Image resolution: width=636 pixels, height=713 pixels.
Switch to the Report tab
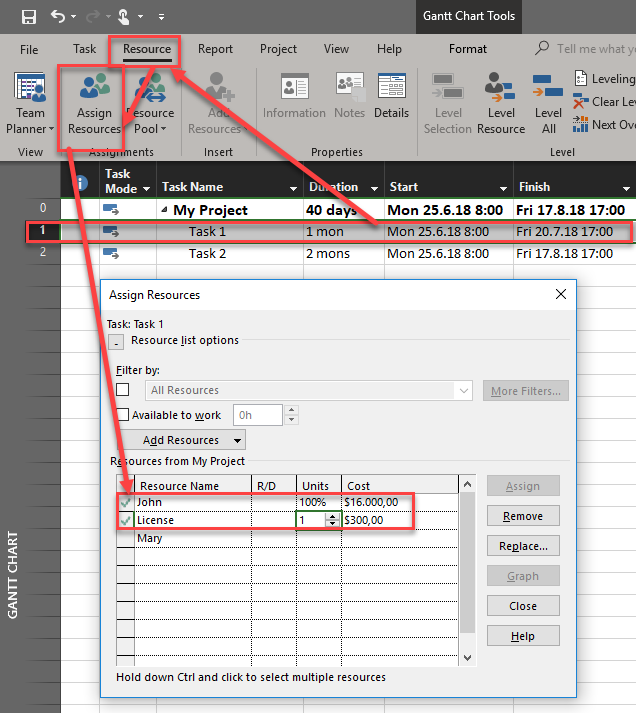pos(215,49)
